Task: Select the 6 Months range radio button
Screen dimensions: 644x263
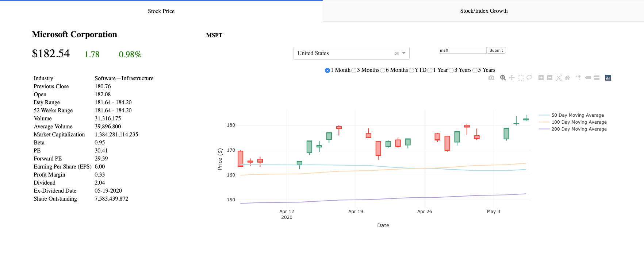Action: [x=383, y=70]
